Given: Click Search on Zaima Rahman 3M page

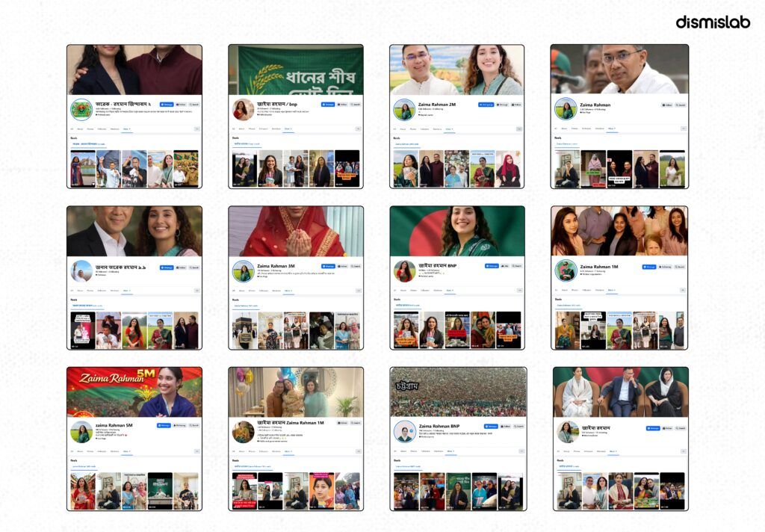Looking at the screenshot, I should (x=356, y=266).
